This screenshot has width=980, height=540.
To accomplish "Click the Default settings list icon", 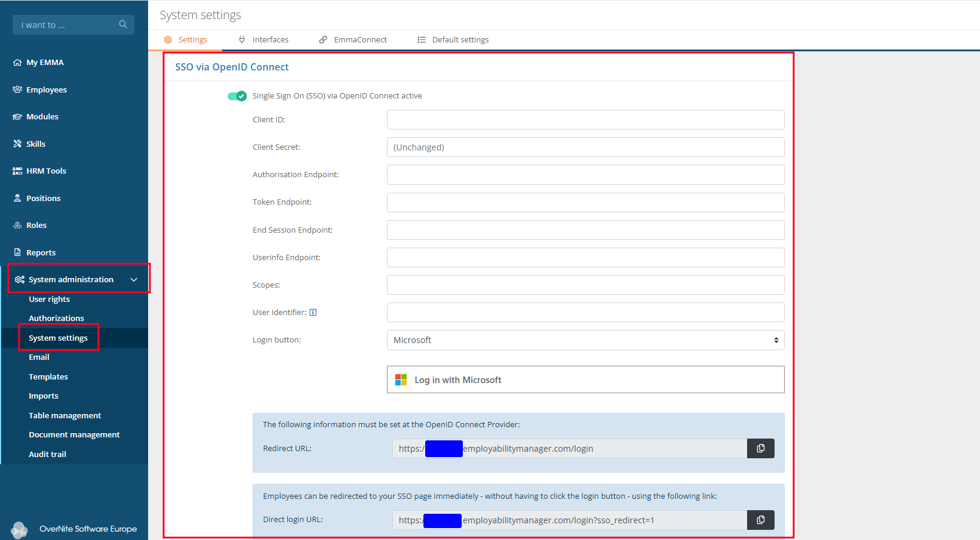I will (422, 40).
